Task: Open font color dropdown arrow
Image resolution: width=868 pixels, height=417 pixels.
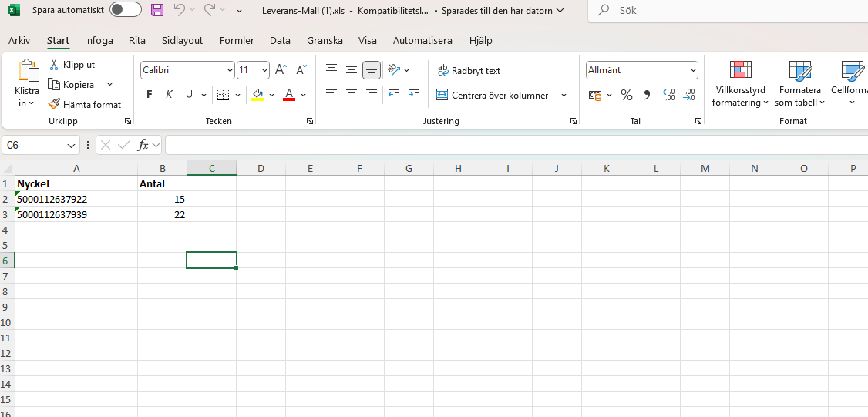Action: pyautogui.click(x=304, y=96)
